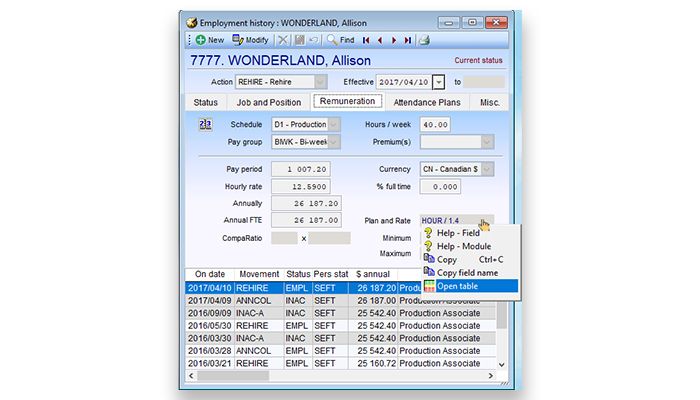This screenshot has width=700, height=400.
Task: Click the Current status link
Action: 478,60
